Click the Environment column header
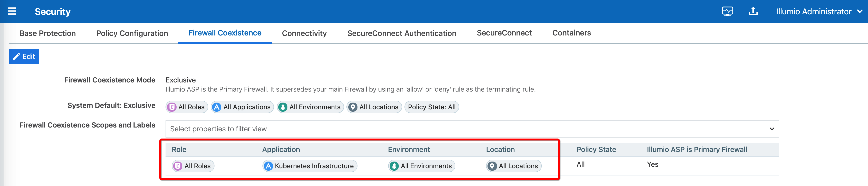Image resolution: width=868 pixels, height=186 pixels. 409,149
